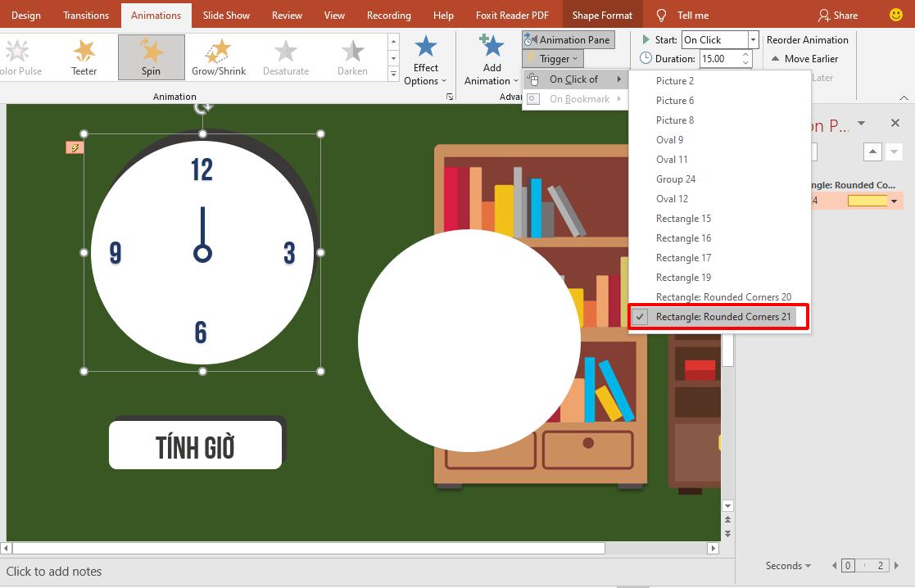Apply the Teeter emphasis animation
Viewport: 915px width, 588px height.
click(84, 57)
